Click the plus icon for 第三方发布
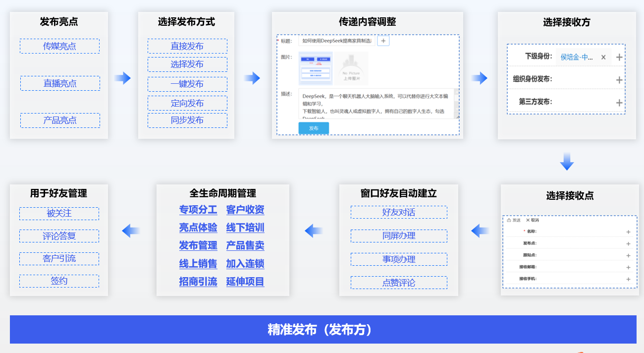The height and width of the screenshot is (353, 644). coord(619,103)
